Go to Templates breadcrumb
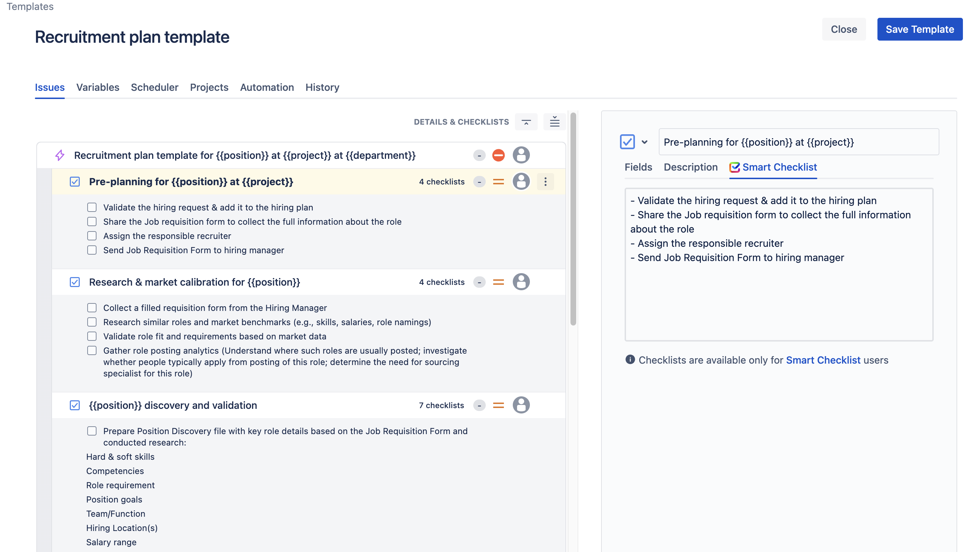This screenshot has height=552, width=980. click(x=30, y=6)
